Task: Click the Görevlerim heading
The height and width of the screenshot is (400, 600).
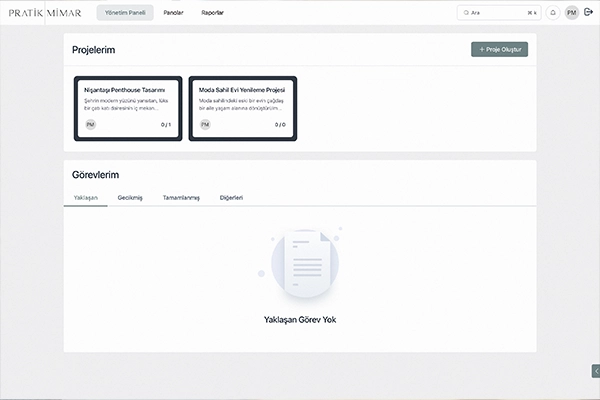Action: [x=96, y=175]
